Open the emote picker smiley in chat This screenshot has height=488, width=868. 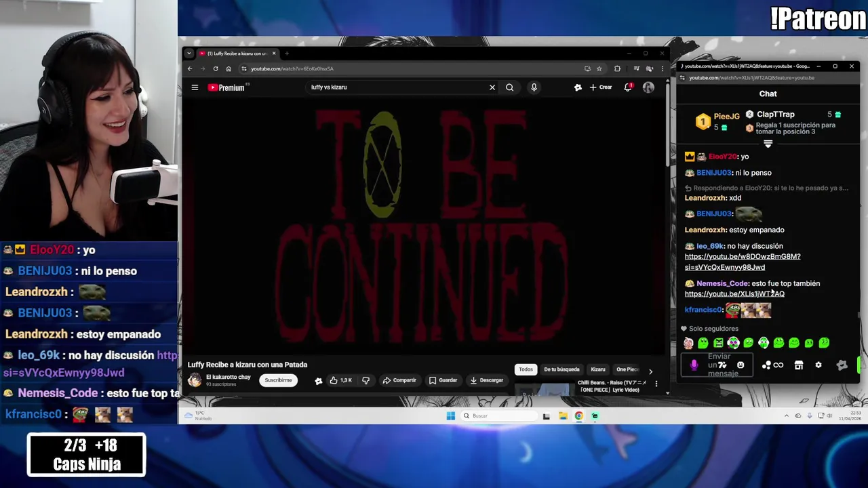(x=741, y=365)
